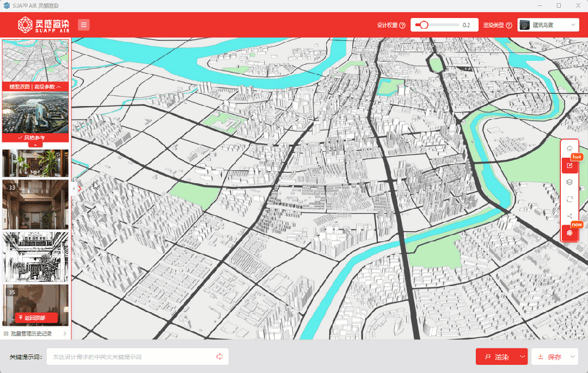Expand the 渲染 button dropdown arrow

pos(522,357)
